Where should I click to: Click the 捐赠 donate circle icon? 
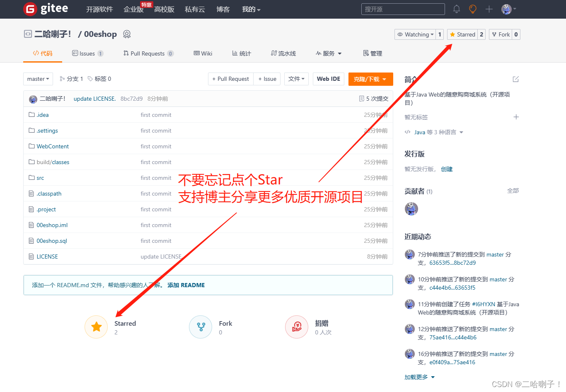pos(297,327)
